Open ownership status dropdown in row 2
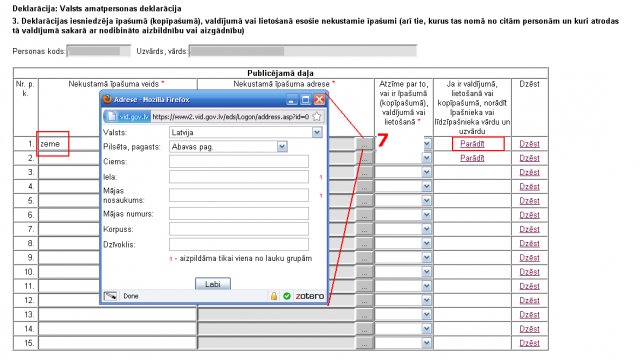 427,158
